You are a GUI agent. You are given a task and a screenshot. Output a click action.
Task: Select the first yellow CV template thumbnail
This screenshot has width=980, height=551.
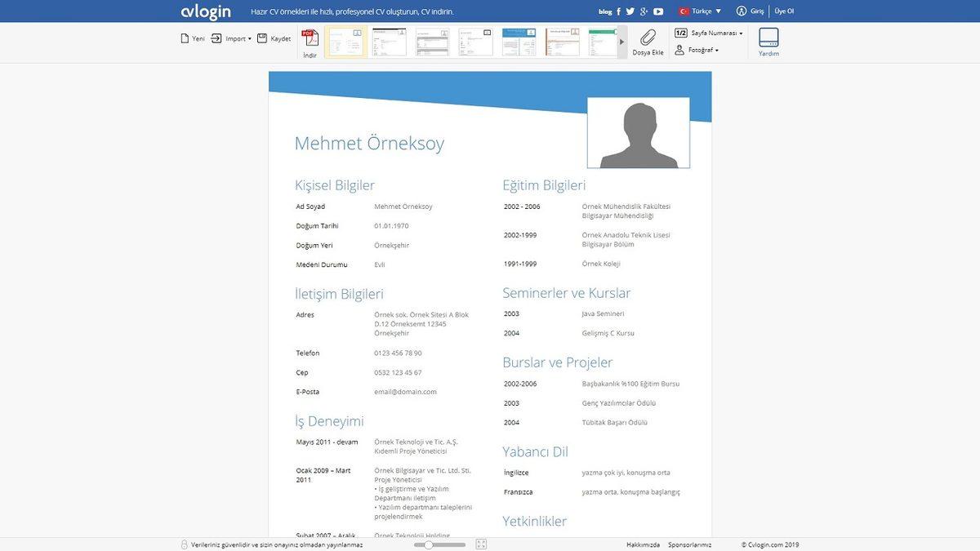(x=345, y=41)
